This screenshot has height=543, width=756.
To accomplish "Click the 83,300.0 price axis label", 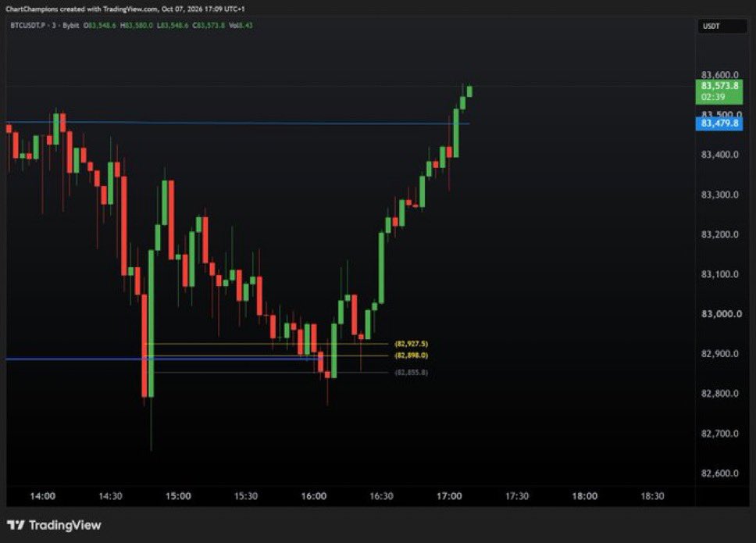I will [719, 195].
